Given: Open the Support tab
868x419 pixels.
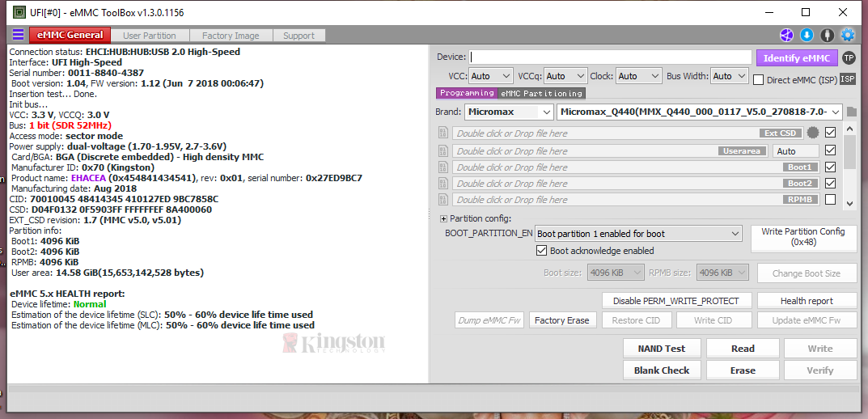Looking at the screenshot, I should [x=299, y=36].
